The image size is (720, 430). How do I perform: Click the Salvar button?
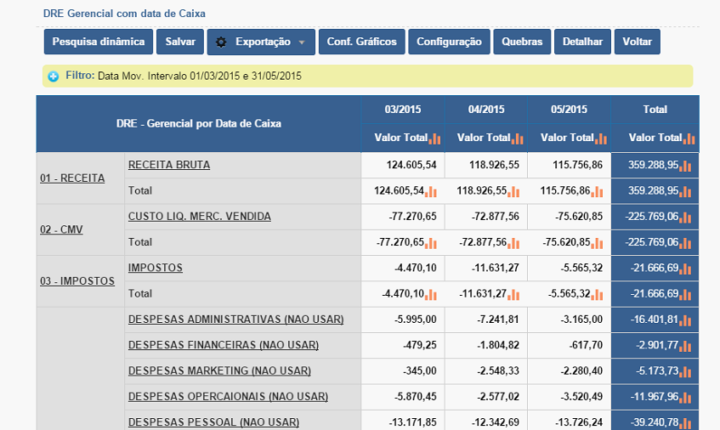(180, 42)
